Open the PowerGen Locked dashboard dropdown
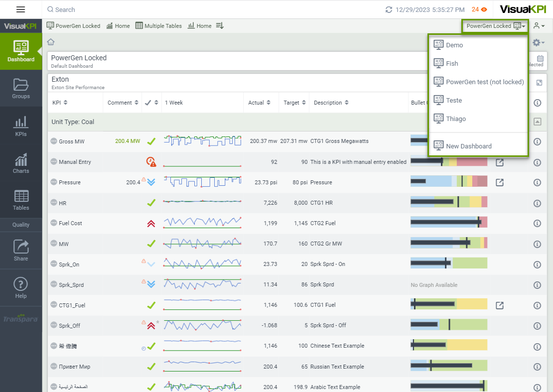553x392 pixels. coord(495,26)
